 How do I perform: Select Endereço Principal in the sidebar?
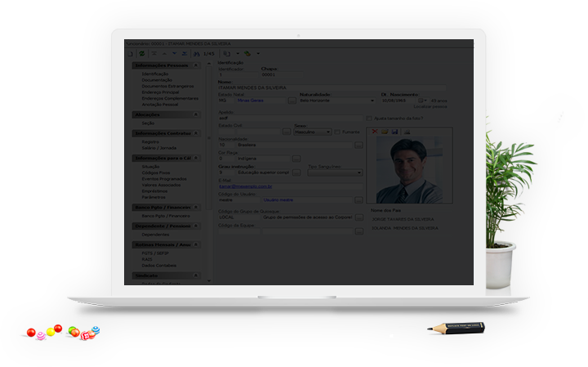click(x=160, y=92)
